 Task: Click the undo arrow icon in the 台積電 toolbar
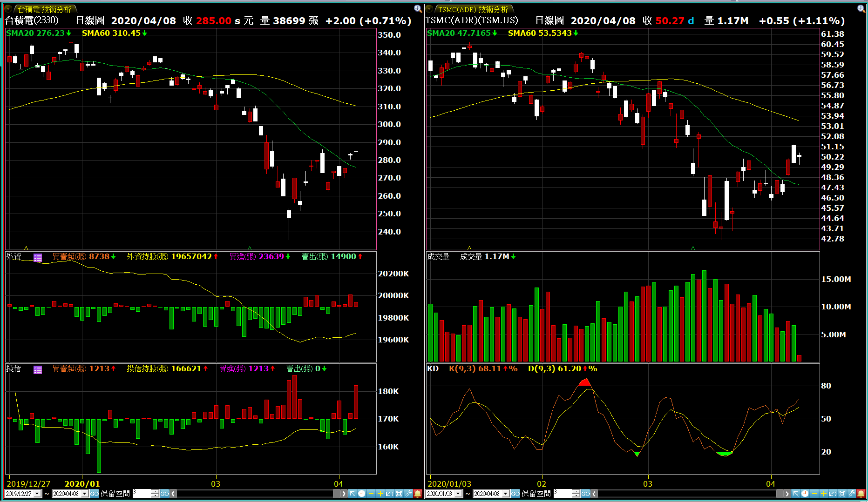[390, 494]
